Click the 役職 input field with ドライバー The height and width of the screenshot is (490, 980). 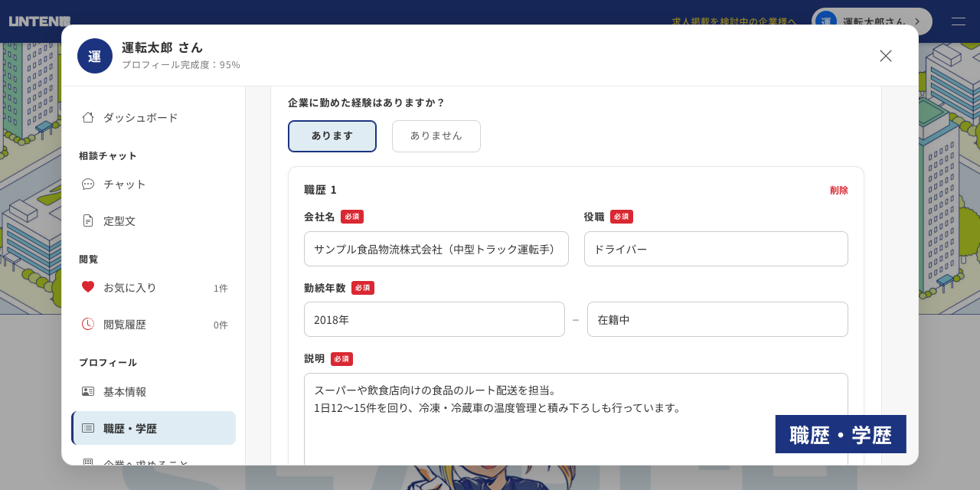[x=716, y=249]
